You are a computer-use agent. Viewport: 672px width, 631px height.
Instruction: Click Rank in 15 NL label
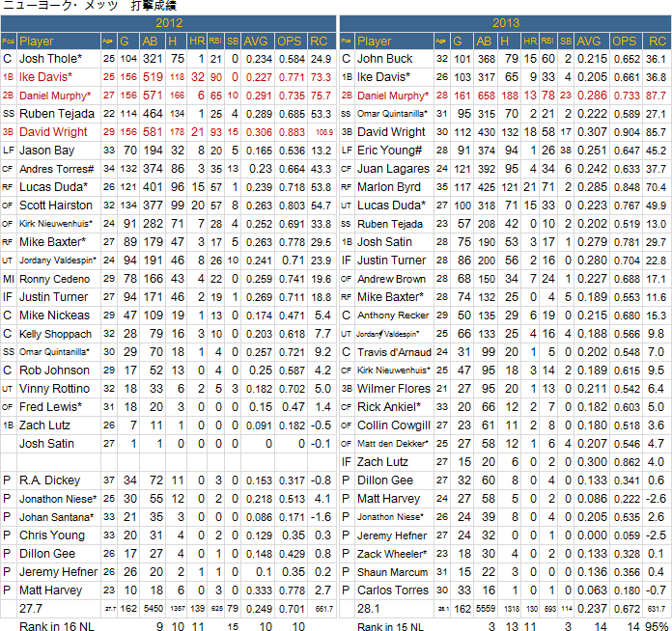coord(390,626)
